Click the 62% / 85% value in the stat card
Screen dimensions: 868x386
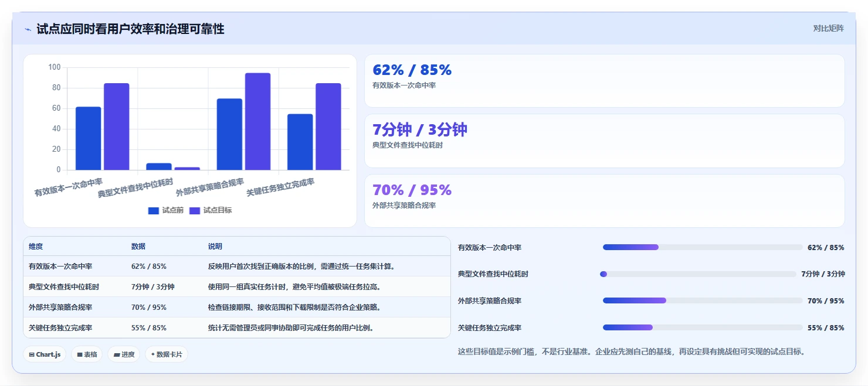pos(412,70)
